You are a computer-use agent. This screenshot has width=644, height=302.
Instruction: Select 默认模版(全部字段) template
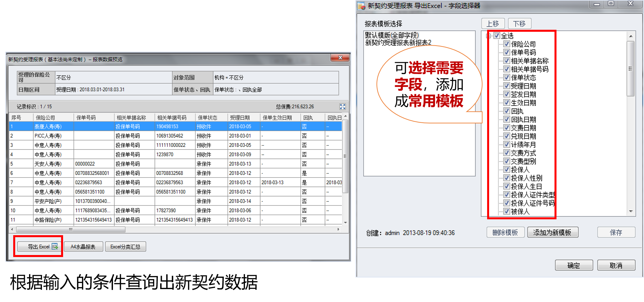pyautogui.click(x=392, y=35)
